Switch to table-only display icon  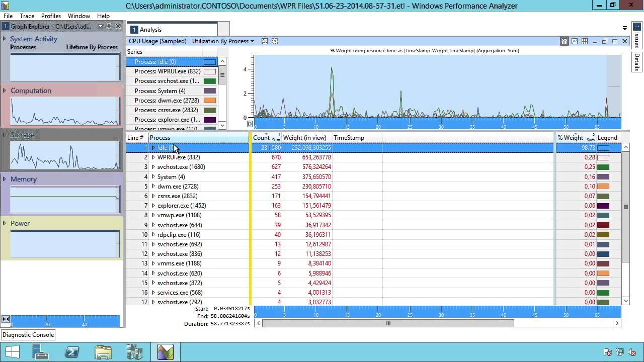(x=584, y=41)
